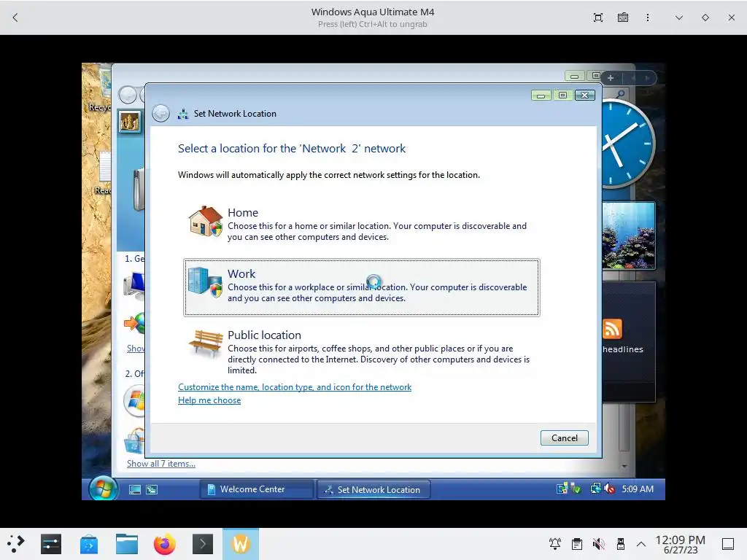Click the Welcome Center vertical scrollbar down arrow
747x560 pixels.
[624, 466]
